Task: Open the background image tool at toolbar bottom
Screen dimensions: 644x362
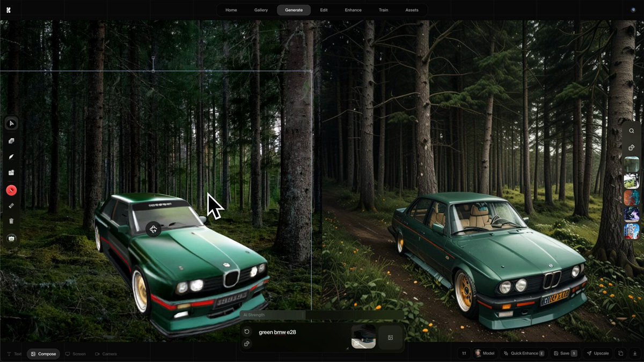Action: pyautogui.click(x=11, y=238)
